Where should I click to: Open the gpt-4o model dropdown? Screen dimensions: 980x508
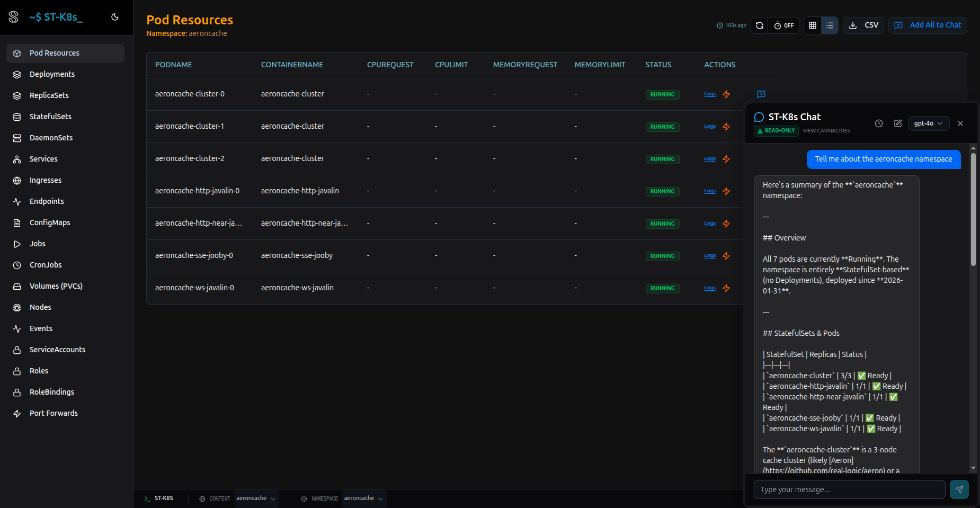929,123
